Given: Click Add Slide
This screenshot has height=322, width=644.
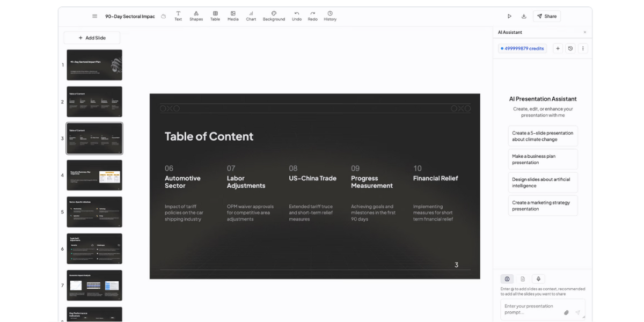Looking at the screenshot, I should (x=92, y=38).
